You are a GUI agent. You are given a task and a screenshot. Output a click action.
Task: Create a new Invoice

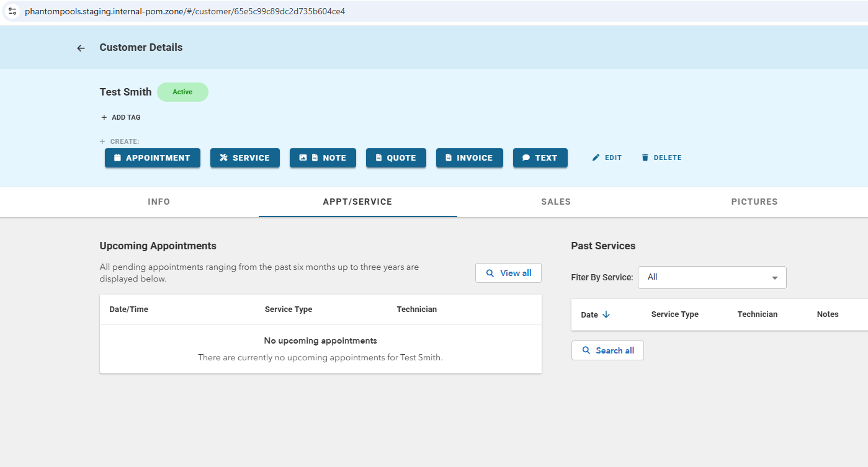coord(469,158)
